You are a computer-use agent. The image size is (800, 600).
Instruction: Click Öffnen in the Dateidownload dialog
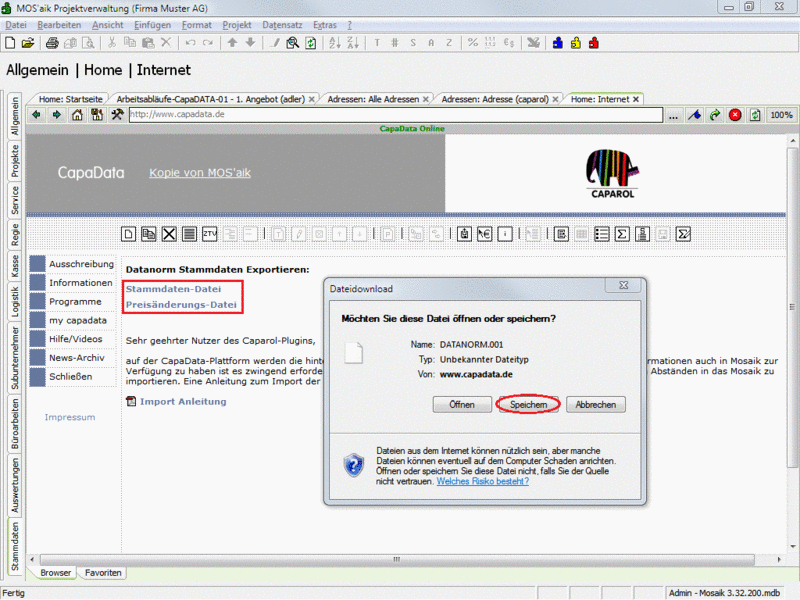tap(462, 405)
